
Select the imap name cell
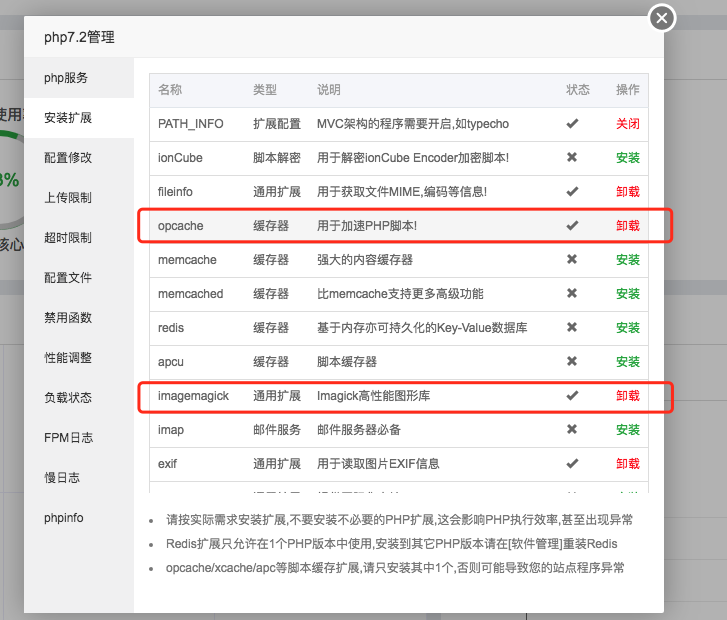(x=171, y=430)
